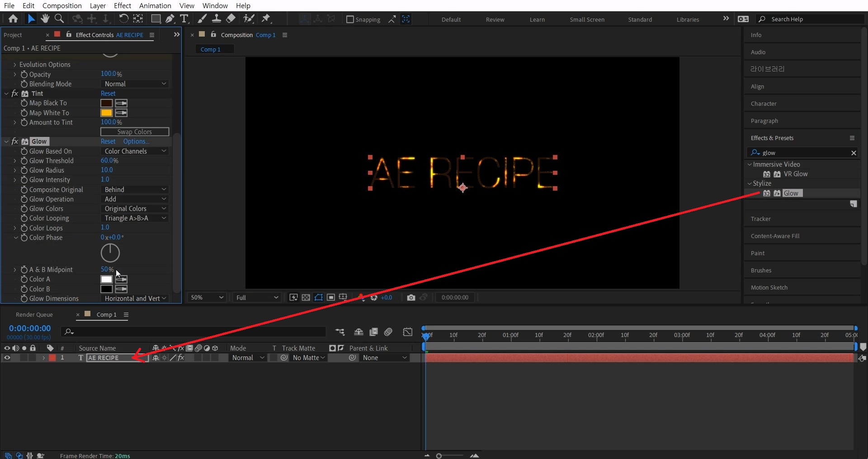Toggle the Glow effect fx switch
The width and height of the screenshot is (868, 459).
pyautogui.click(x=14, y=141)
